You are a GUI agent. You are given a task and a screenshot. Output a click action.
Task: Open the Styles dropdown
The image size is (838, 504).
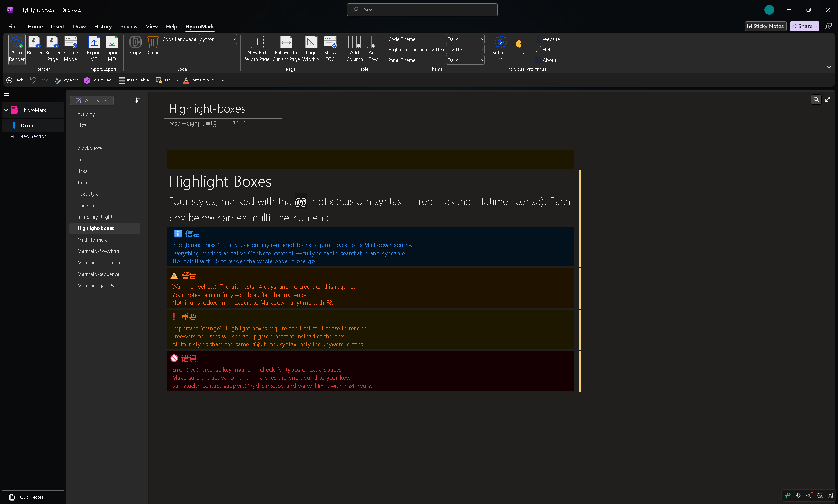click(x=66, y=80)
